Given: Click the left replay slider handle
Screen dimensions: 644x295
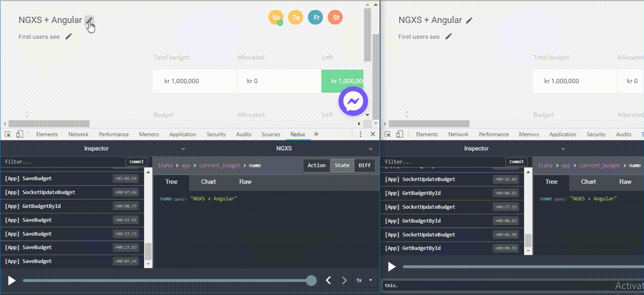Looking at the screenshot, I should [x=311, y=280].
